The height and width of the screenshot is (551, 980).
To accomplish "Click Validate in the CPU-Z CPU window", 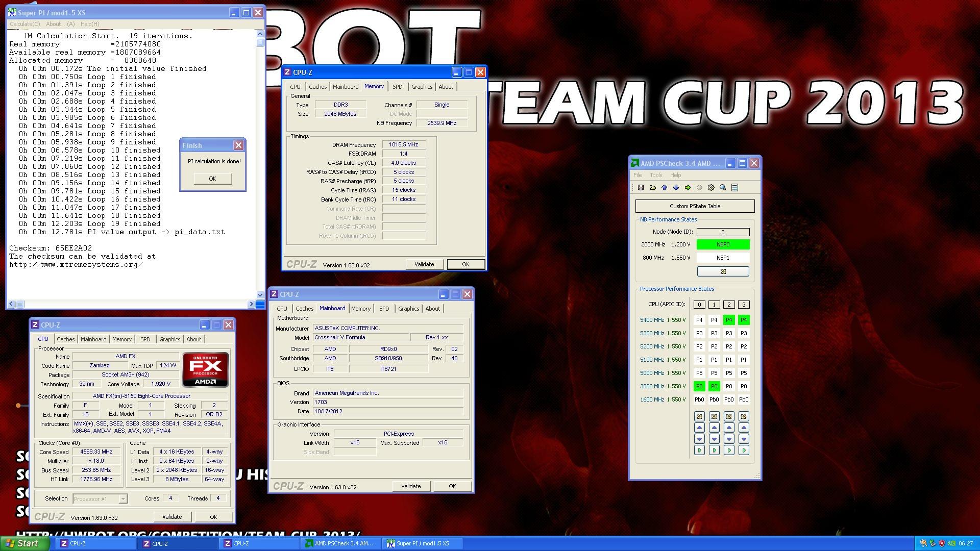I will point(172,517).
